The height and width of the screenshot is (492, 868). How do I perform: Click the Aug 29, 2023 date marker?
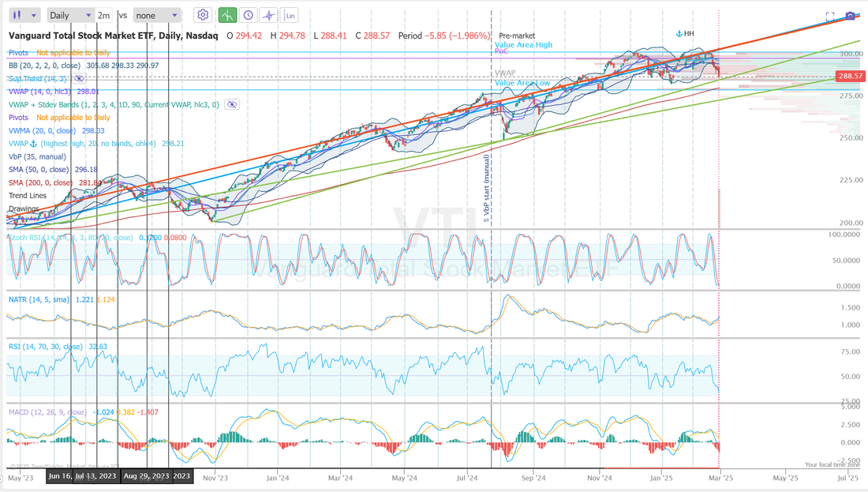pos(146,476)
